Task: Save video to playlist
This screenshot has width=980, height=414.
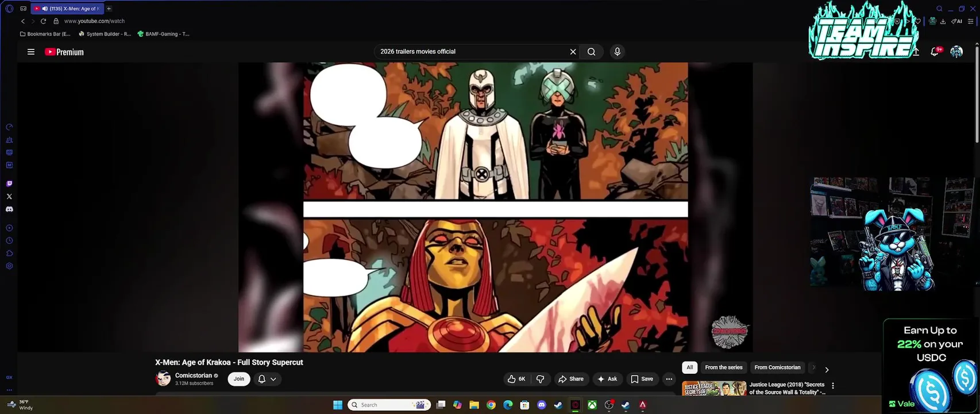Action: 642,379
